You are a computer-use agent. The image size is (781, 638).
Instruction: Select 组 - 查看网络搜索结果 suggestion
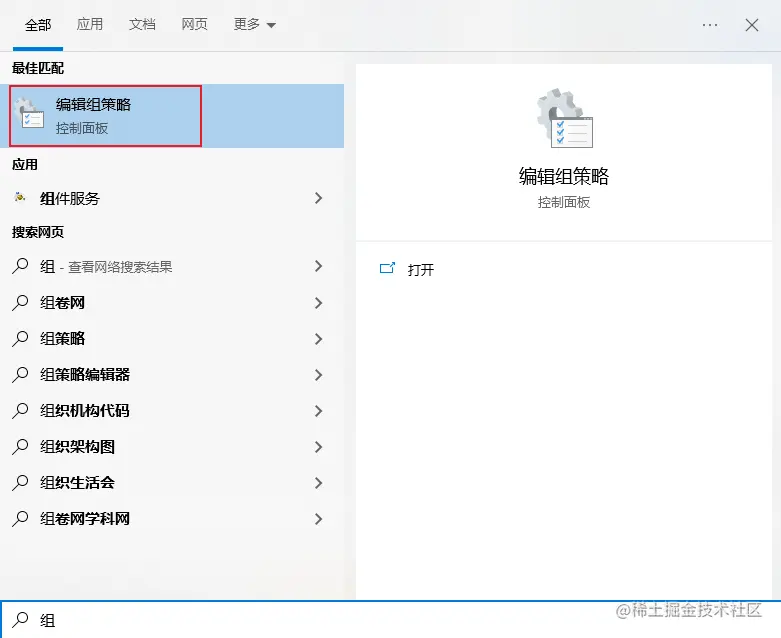click(x=106, y=267)
